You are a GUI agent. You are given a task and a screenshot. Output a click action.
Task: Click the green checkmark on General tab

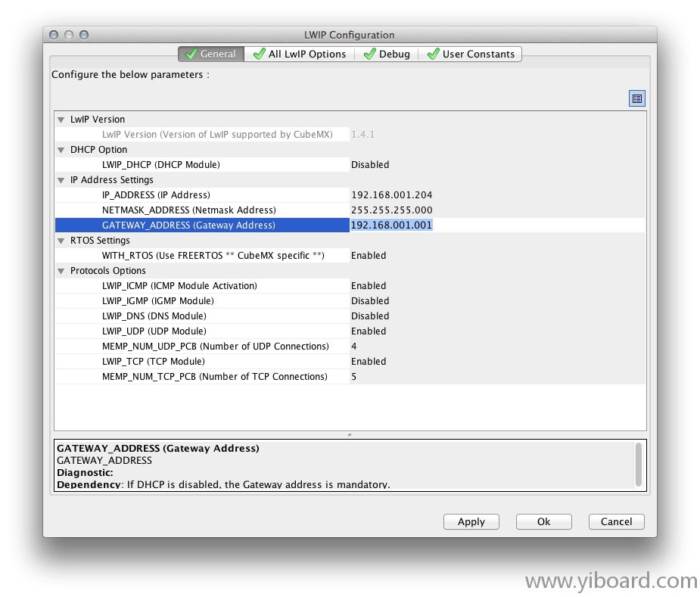point(190,54)
